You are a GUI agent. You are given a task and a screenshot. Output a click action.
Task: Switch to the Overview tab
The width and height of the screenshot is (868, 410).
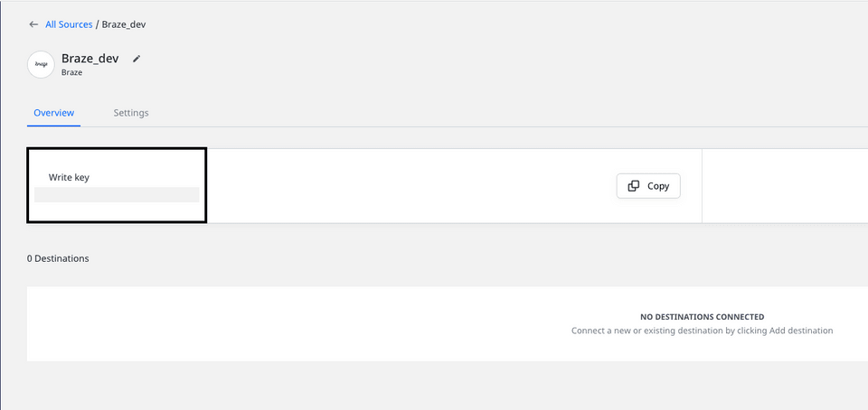(53, 113)
